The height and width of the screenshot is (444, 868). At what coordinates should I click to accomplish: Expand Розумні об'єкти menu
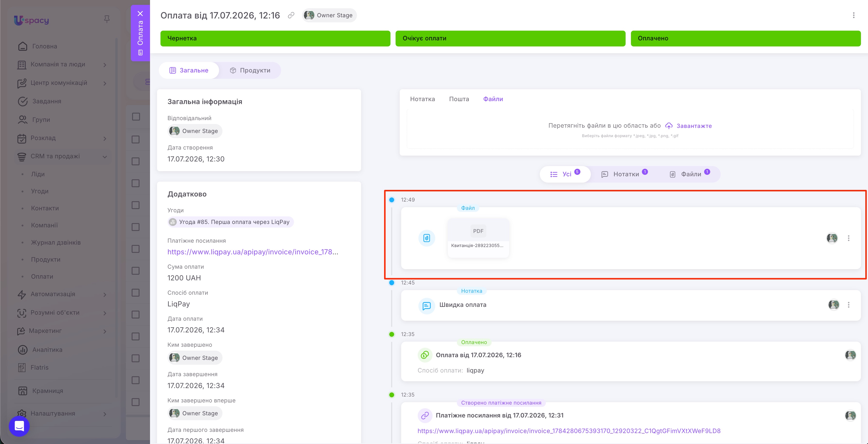(105, 313)
